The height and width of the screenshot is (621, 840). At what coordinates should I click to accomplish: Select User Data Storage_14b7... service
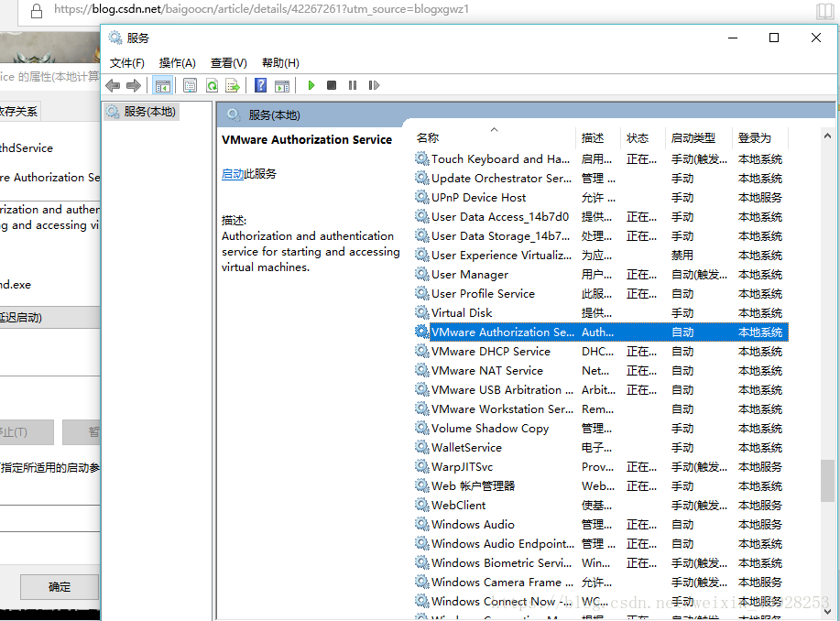tap(601, 236)
